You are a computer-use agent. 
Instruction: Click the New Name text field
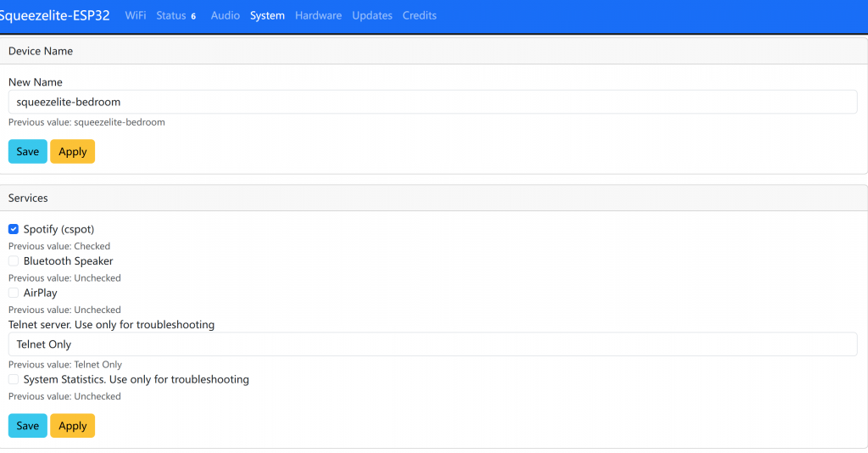click(432, 102)
